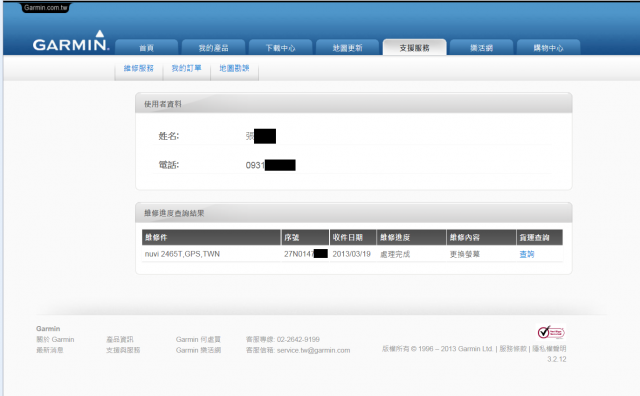The height and width of the screenshot is (396, 640).
Task: Open 隱私權聲明 privacy link
Action: pyautogui.click(x=549, y=348)
